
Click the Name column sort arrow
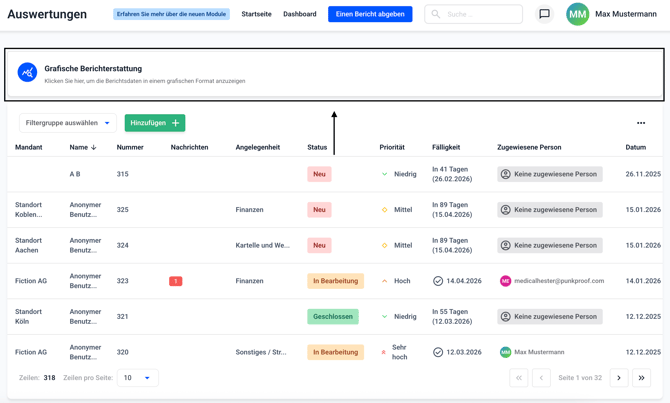(94, 147)
